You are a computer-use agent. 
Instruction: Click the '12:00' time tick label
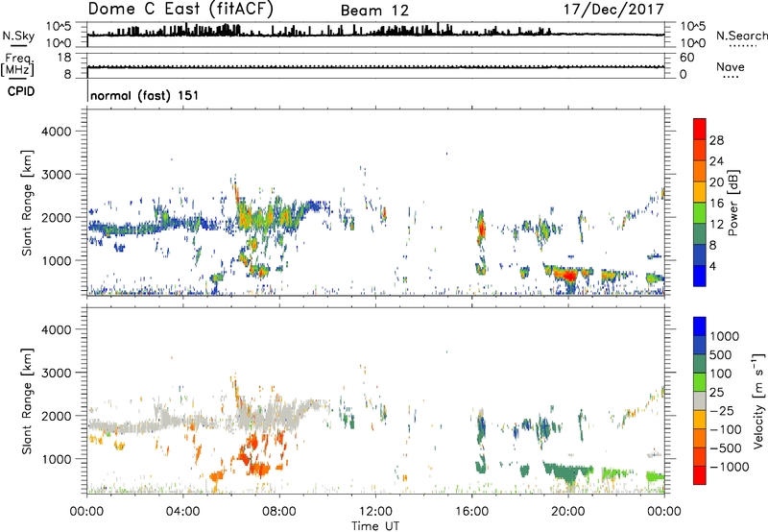(x=375, y=512)
